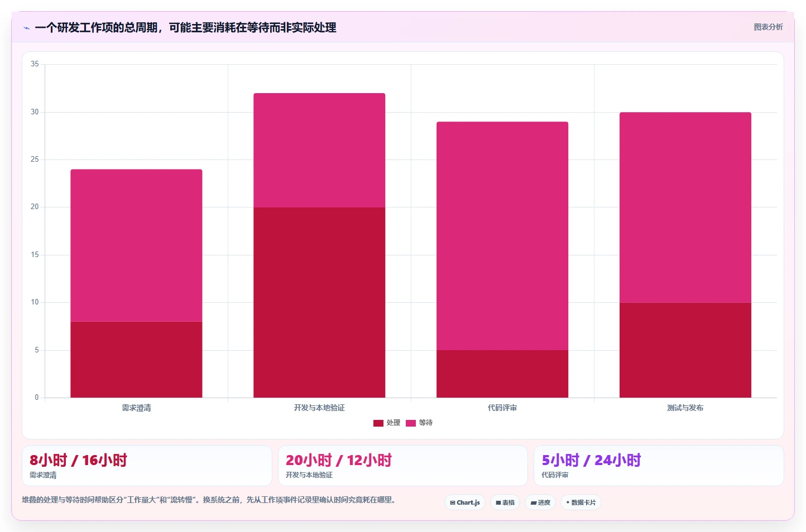Click the 测试与发布 x-axis label
The image size is (806, 532).
[685, 408]
